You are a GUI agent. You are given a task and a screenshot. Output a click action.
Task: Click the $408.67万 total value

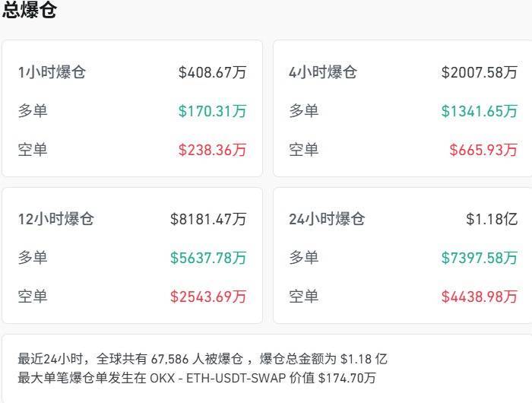[x=212, y=72]
